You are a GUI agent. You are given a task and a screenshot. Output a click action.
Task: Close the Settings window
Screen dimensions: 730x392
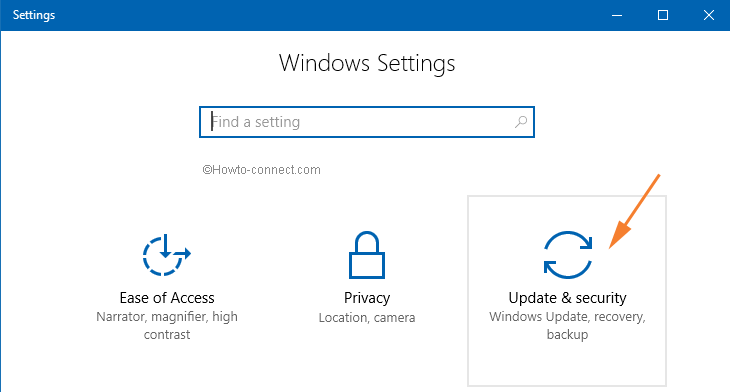tap(709, 15)
